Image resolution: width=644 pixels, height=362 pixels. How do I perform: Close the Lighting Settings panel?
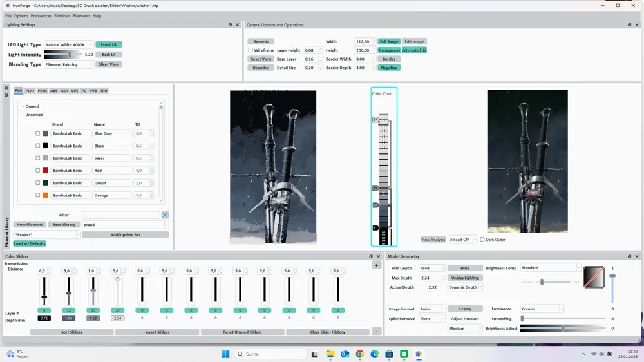click(238, 25)
